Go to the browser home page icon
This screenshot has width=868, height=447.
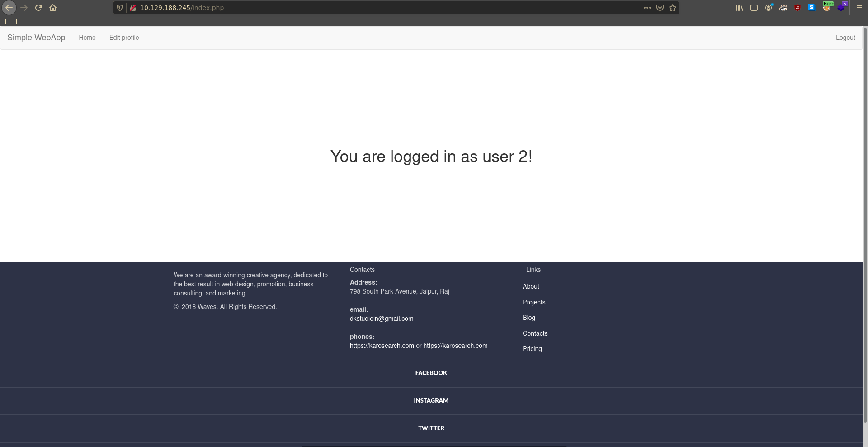53,8
